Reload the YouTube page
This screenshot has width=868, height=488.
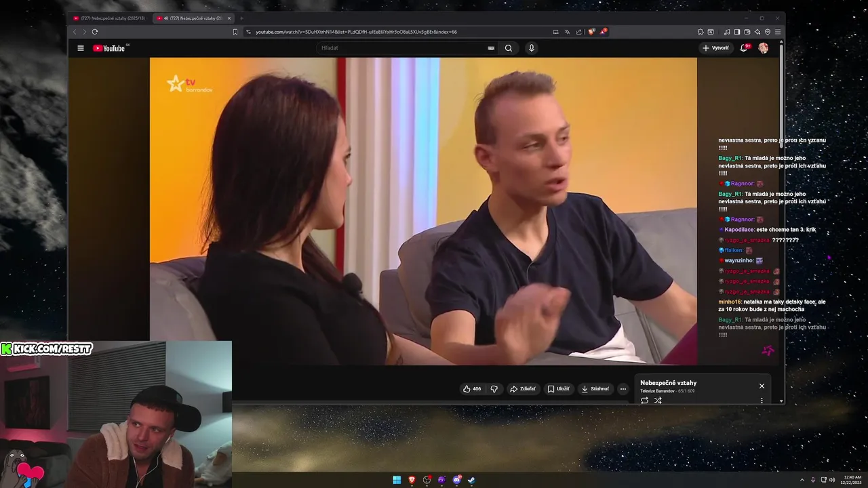click(x=95, y=32)
